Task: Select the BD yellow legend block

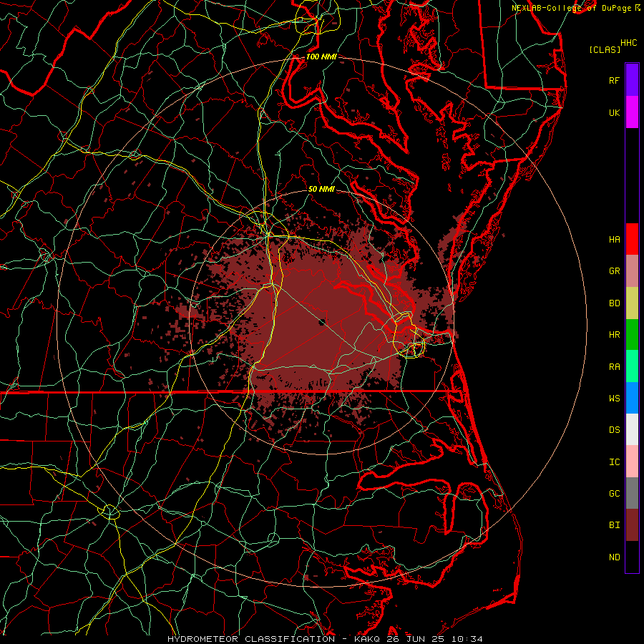Action: coord(632,303)
